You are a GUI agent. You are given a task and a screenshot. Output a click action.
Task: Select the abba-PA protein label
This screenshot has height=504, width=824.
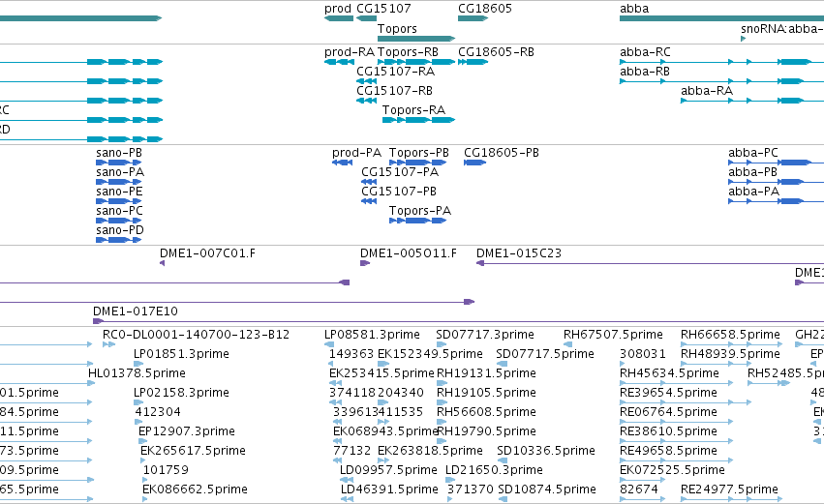(753, 192)
